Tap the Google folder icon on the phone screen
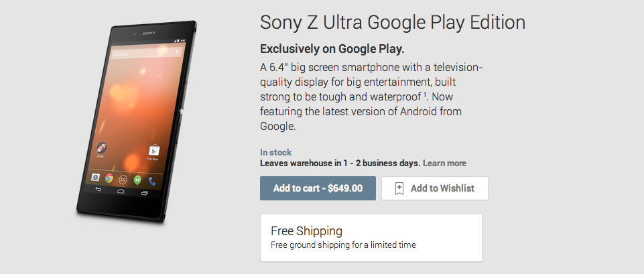 100,148
